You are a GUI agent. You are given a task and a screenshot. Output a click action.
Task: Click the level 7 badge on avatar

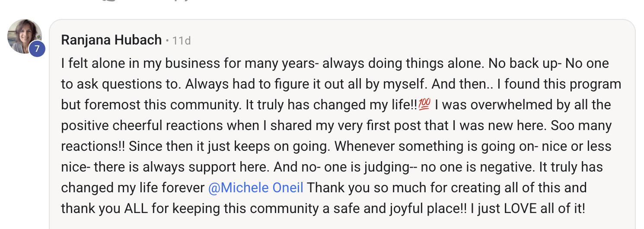click(x=37, y=48)
